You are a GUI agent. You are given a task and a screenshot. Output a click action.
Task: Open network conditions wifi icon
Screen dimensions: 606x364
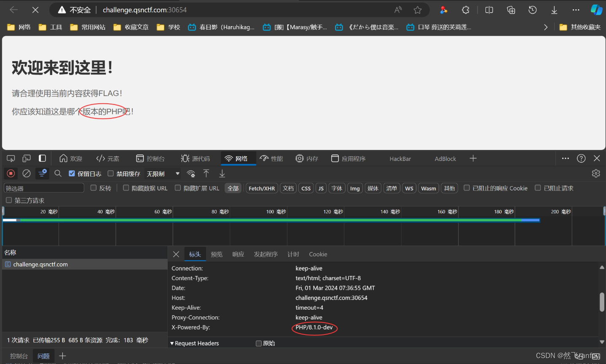tap(191, 174)
